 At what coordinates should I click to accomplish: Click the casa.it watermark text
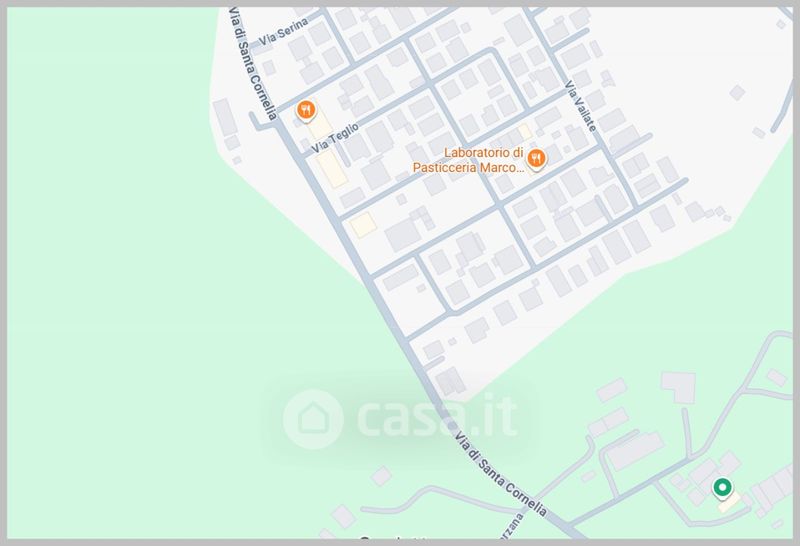tap(437, 419)
